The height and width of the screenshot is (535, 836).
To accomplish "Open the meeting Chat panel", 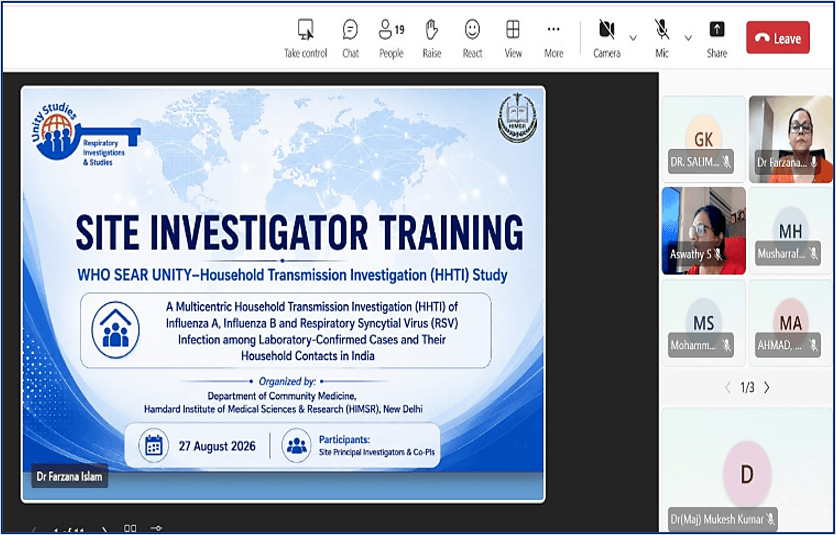I will 350,38.
